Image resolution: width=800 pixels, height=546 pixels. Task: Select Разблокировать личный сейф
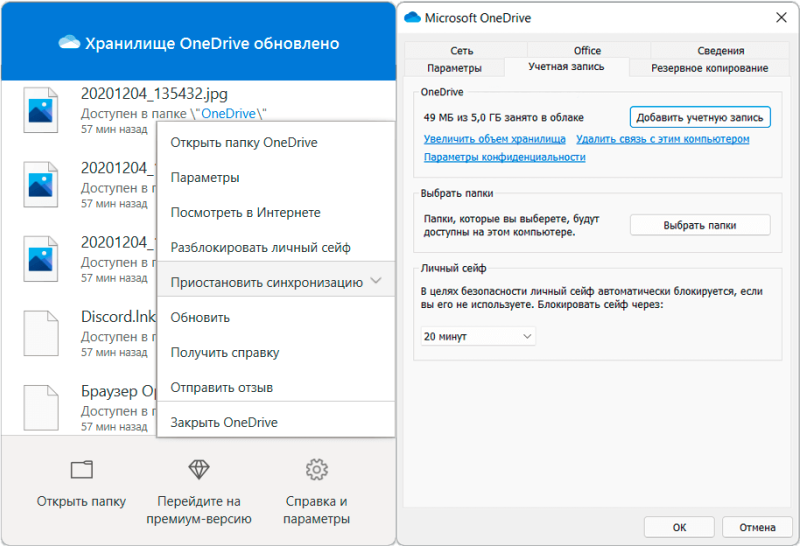coord(276,247)
